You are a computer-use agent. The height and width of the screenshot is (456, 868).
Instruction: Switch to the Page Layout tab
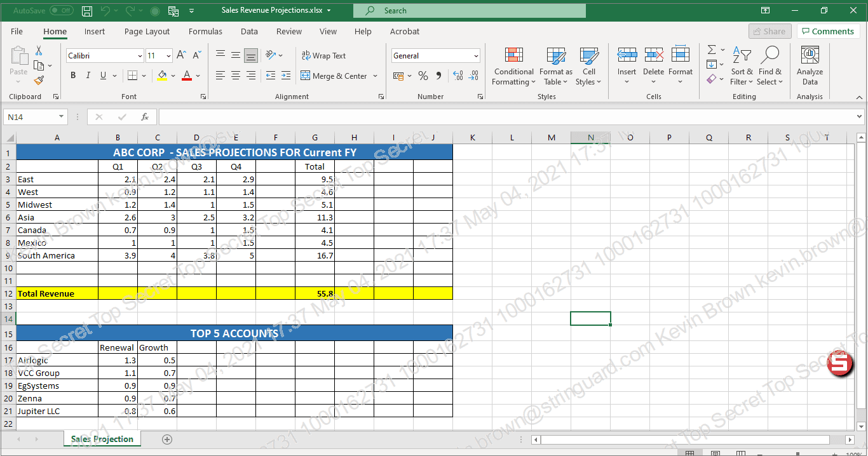pyautogui.click(x=147, y=32)
